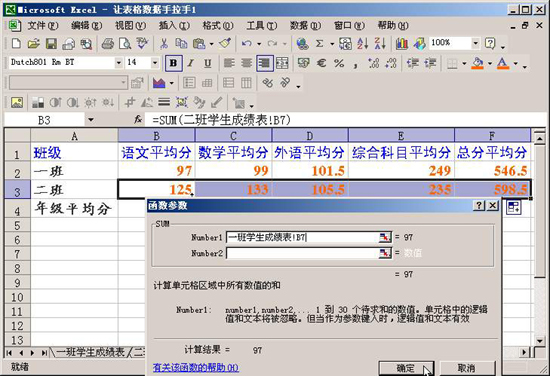The height and width of the screenshot is (376, 550).
Task: Toggle Align Left
Action: coord(229,63)
